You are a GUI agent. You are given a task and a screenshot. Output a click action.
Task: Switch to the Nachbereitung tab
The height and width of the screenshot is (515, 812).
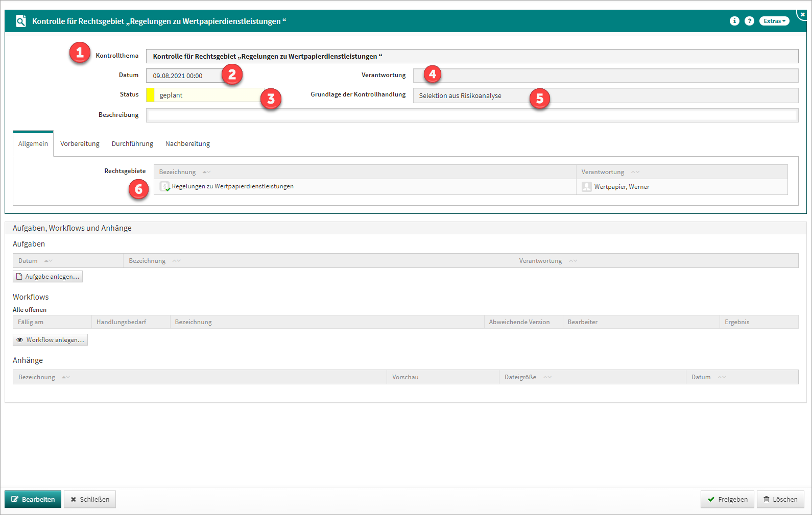(x=187, y=144)
